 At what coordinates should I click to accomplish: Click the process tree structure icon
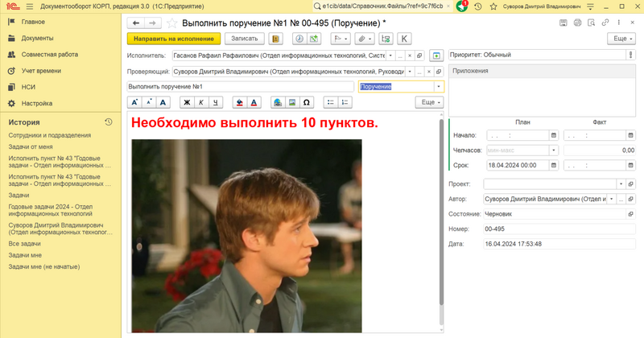386,39
